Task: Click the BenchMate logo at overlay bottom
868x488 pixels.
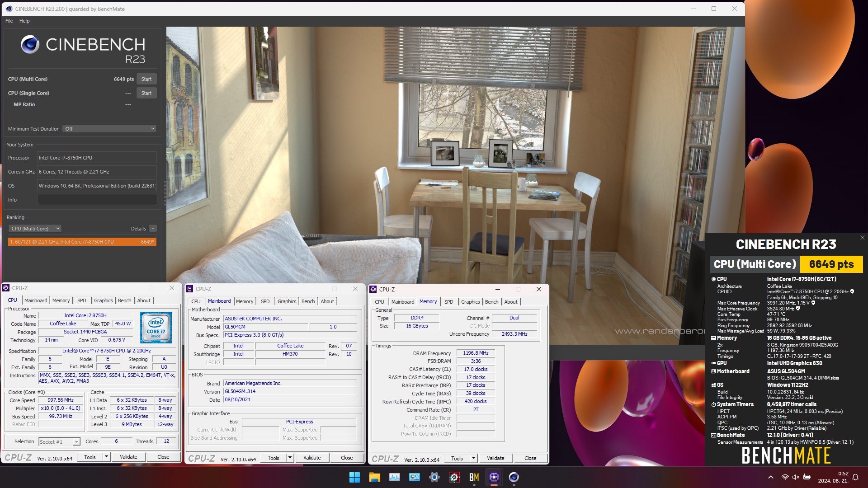Action: 786,455
